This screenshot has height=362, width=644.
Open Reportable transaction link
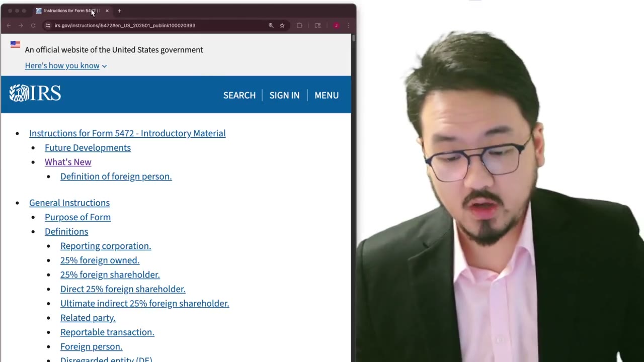pyautogui.click(x=107, y=332)
